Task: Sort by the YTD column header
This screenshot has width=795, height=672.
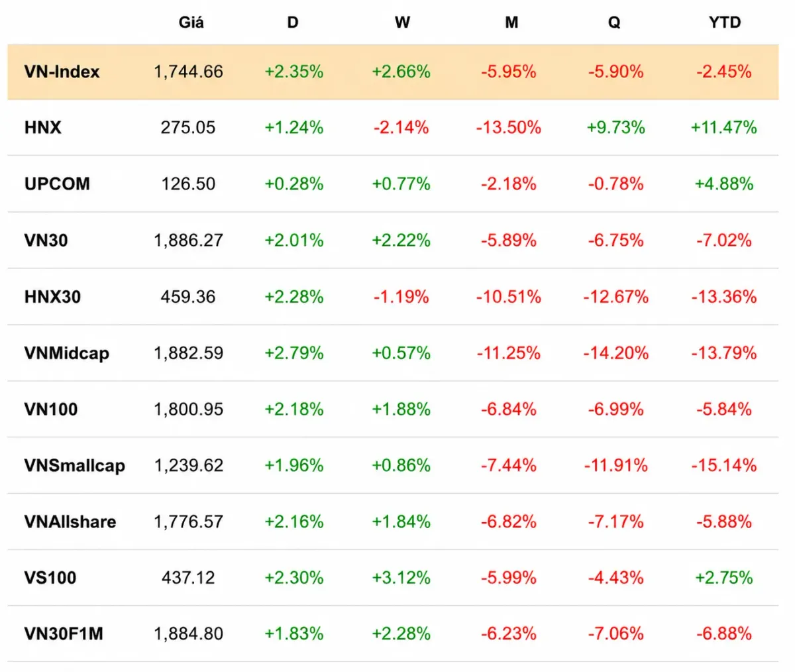Action: (724, 22)
